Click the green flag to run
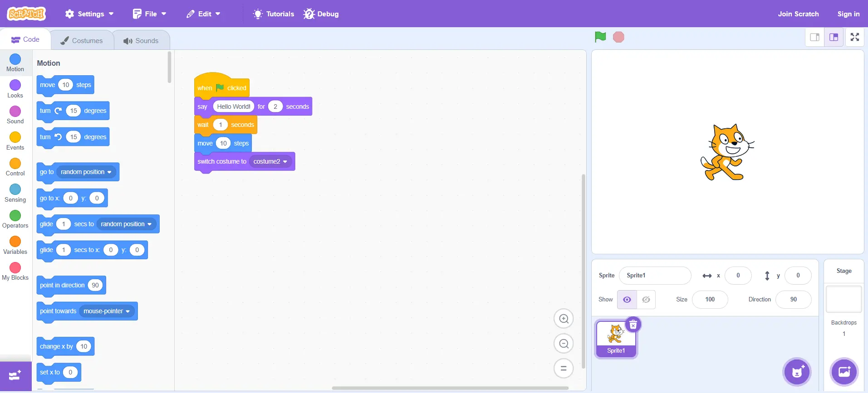This screenshot has height=393, width=868. 600,37
